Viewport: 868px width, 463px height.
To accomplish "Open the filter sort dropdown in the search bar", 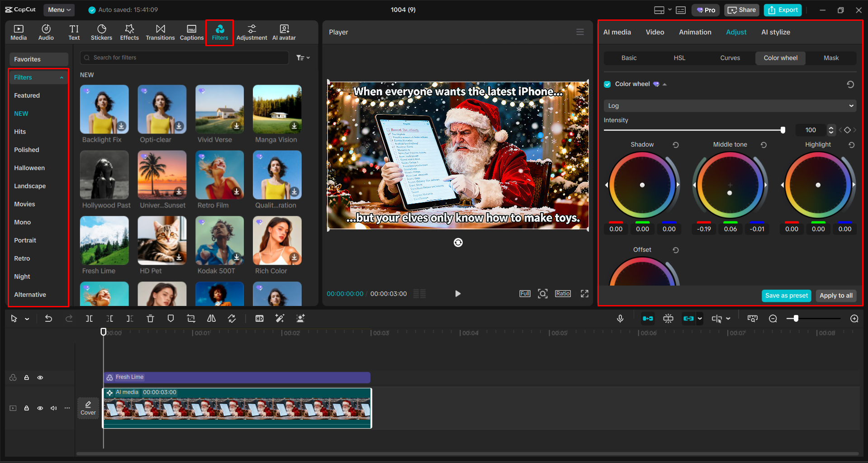I will tap(303, 57).
